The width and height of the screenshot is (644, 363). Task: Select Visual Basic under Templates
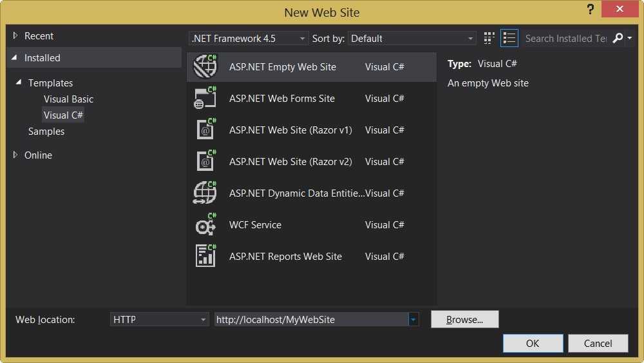pos(68,99)
